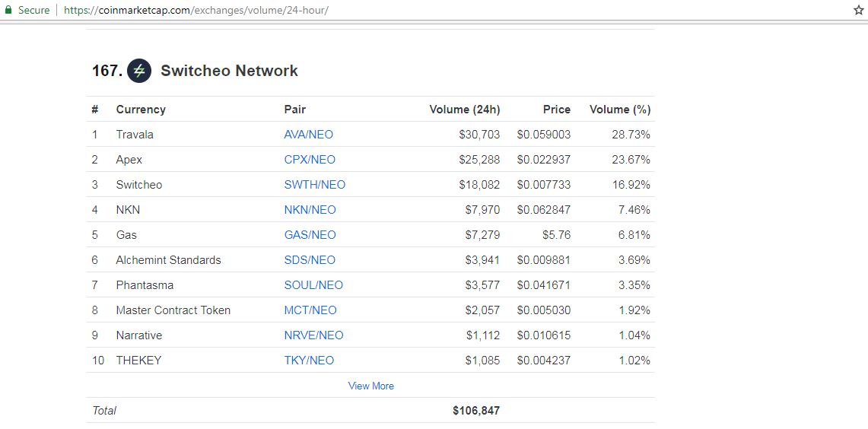The width and height of the screenshot is (868, 429).
Task: Click the Currency column header
Action: [141, 110]
